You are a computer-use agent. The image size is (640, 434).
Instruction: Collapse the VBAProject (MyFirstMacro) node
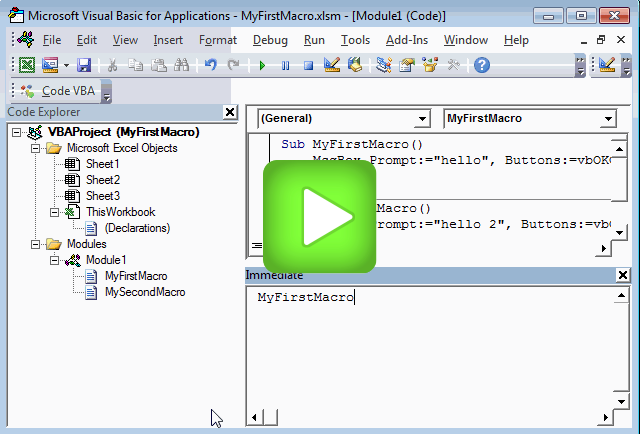click(x=16, y=132)
